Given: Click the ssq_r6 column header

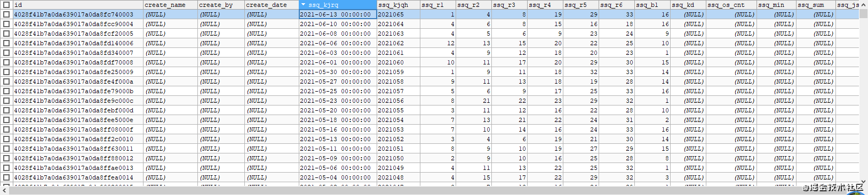Looking at the screenshot, I should point(617,5).
